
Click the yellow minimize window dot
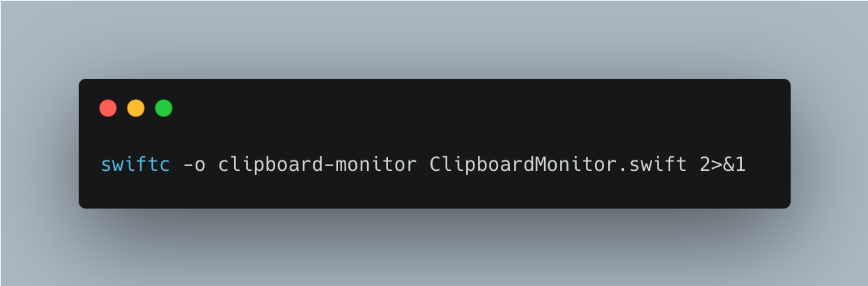pos(136,108)
